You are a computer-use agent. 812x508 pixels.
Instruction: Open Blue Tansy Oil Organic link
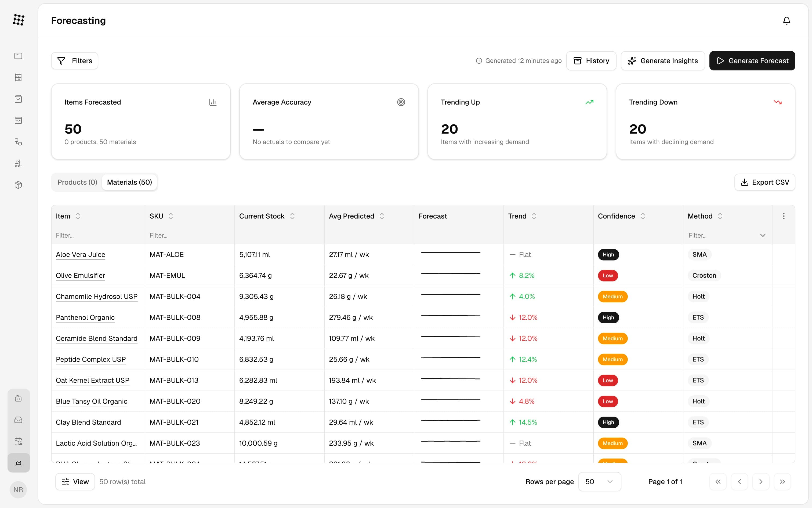point(92,401)
